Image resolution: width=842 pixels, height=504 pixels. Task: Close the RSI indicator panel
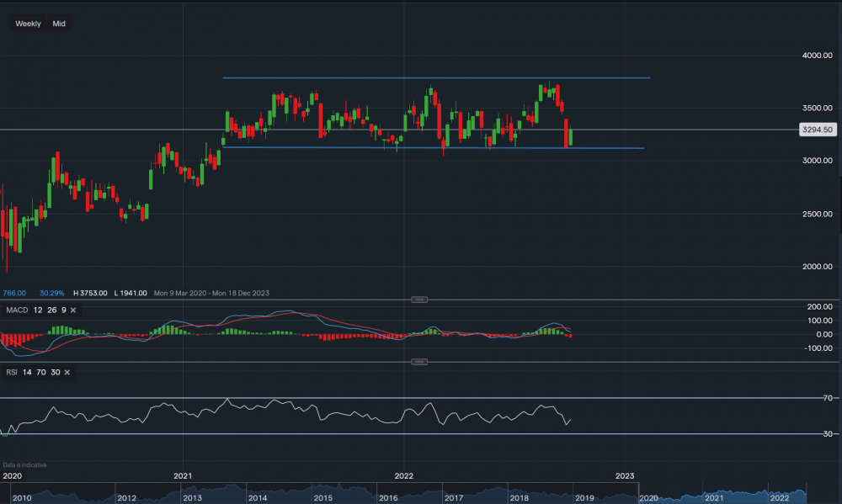(67, 372)
